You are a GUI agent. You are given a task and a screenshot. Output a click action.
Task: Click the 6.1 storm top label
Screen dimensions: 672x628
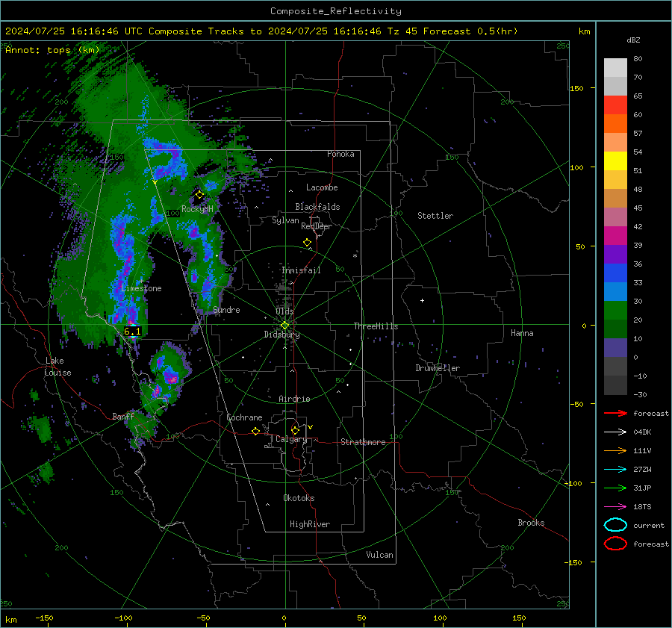tap(132, 332)
